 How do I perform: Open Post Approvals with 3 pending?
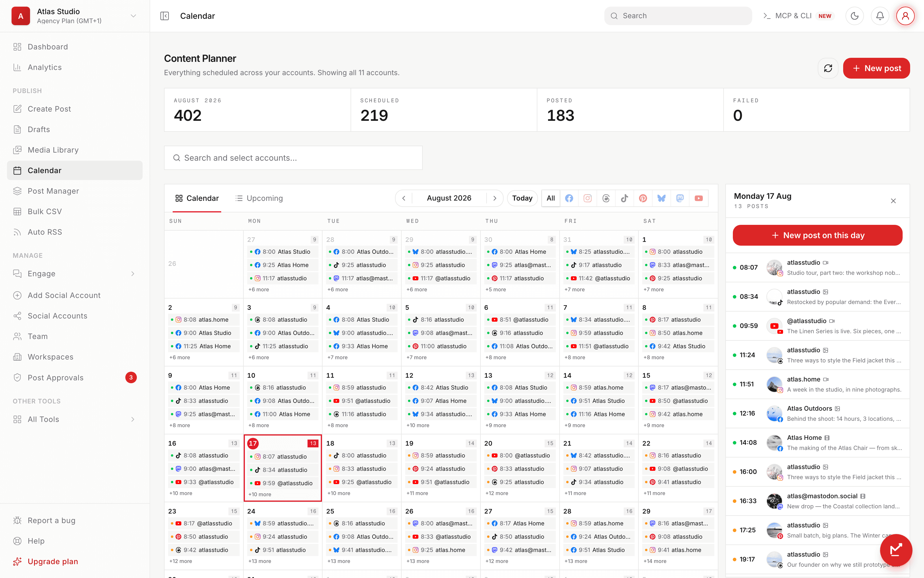point(75,378)
